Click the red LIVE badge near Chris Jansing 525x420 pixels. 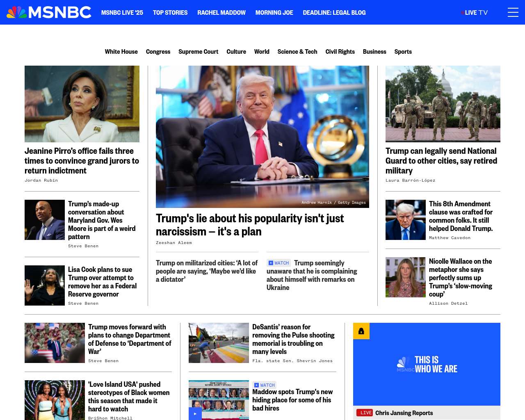point(364,413)
